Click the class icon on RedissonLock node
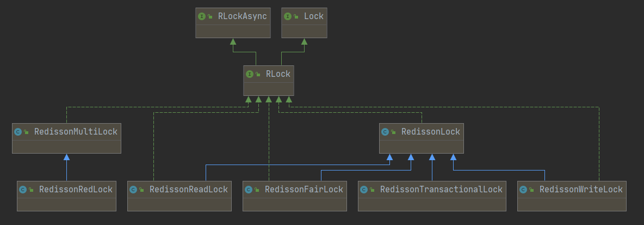 tap(385, 132)
